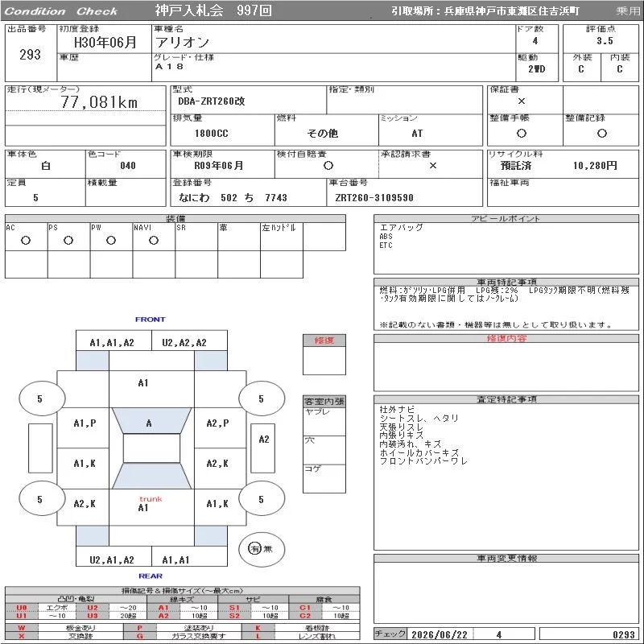Click appeal point 'ABS'
The width and height of the screenshot is (644, 644).
(386, 236)
